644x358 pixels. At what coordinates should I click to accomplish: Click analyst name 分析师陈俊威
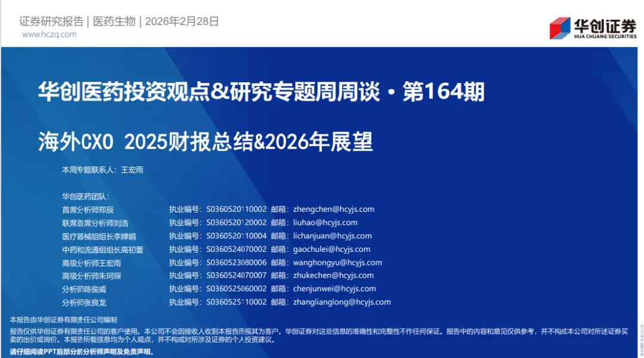84,289
